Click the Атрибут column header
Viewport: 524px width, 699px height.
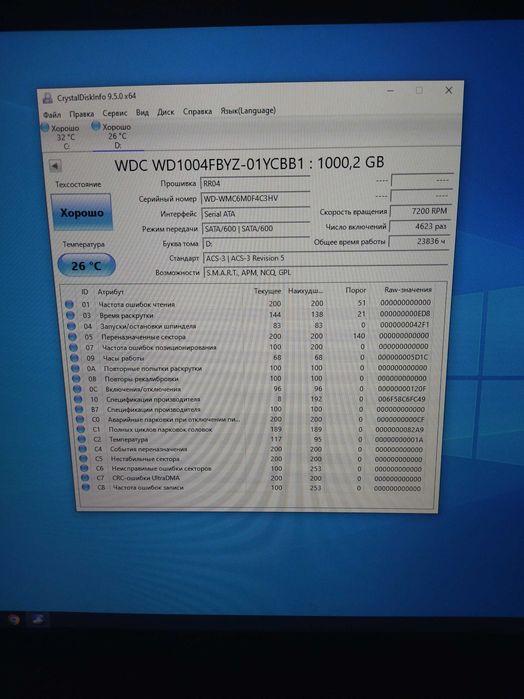(x=111, y=292)
